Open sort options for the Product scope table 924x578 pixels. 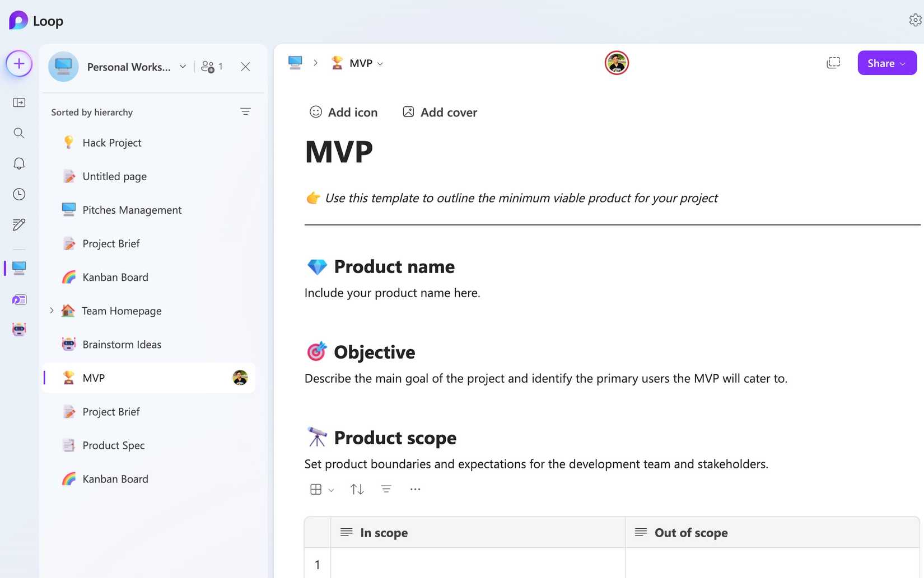tap(357, 488)
